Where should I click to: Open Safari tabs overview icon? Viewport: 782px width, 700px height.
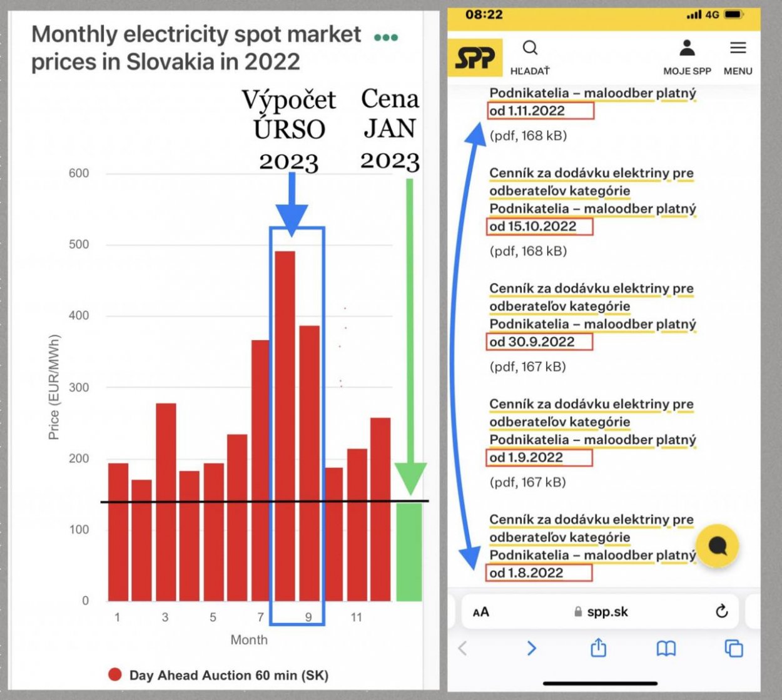(733, 649)
